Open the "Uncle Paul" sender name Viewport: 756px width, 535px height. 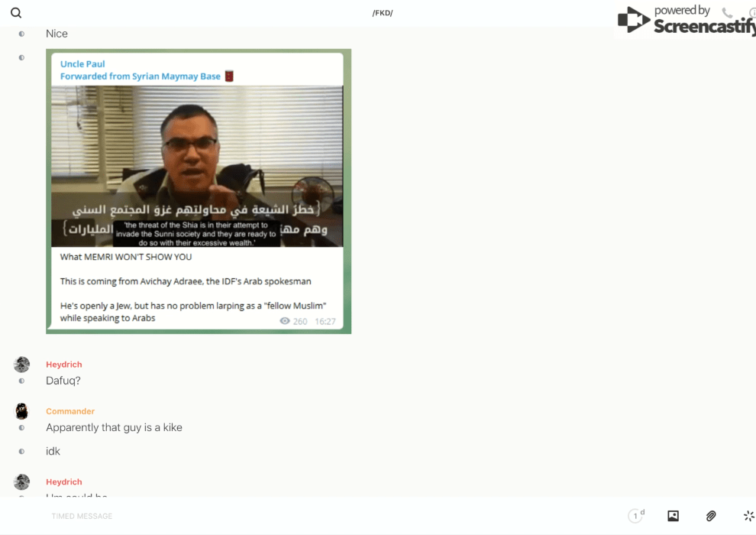tap(82, 64)
